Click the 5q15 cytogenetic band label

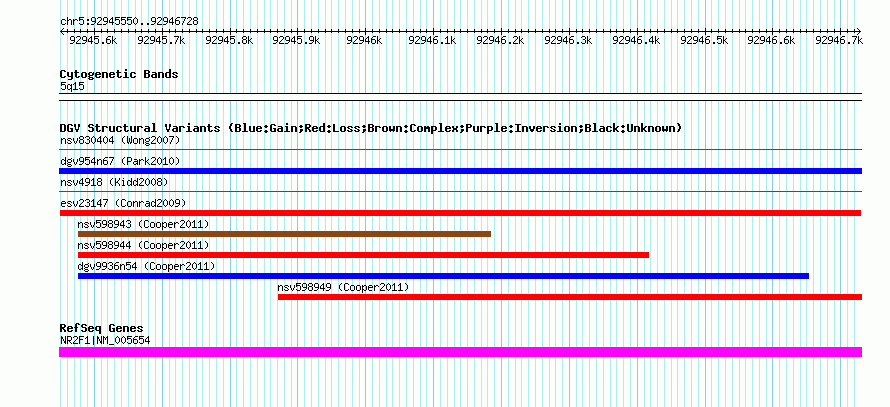(73, 87)
